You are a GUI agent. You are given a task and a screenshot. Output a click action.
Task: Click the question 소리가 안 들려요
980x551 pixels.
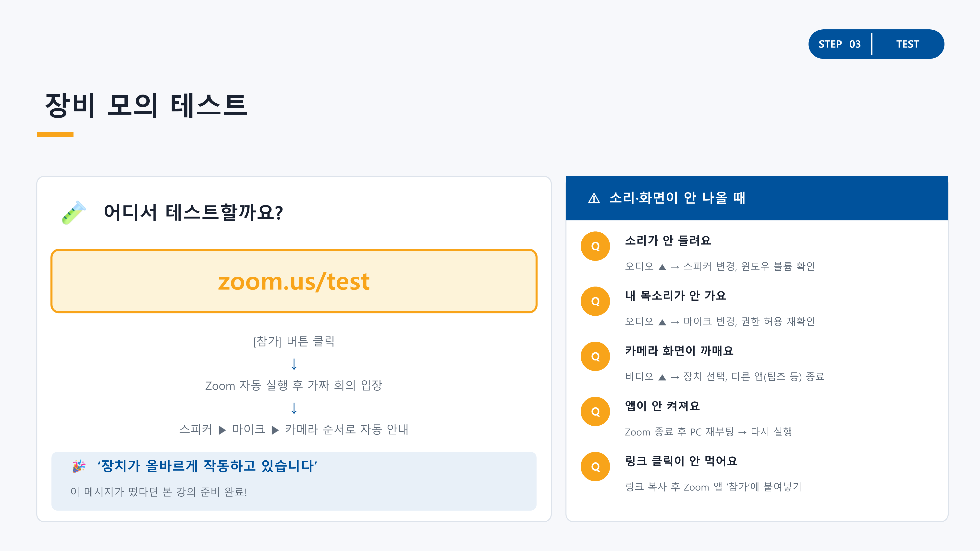[668, 241]
